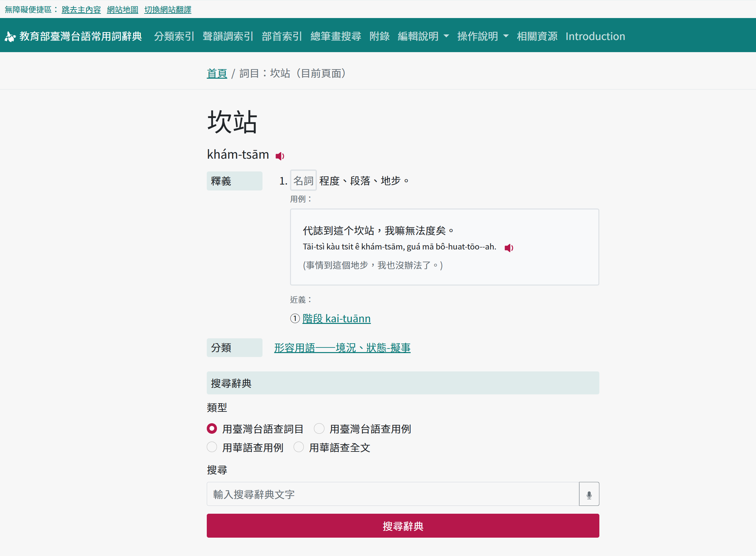
Task: Open the Introduction navigation link
Action: (595, 36)
